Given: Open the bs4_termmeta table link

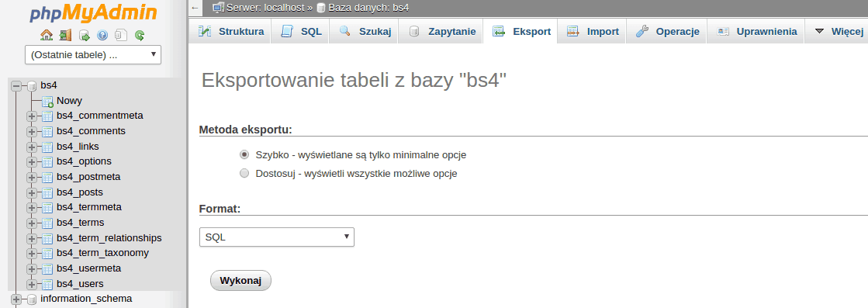Looking at the screenshot, I should point(89,207).
